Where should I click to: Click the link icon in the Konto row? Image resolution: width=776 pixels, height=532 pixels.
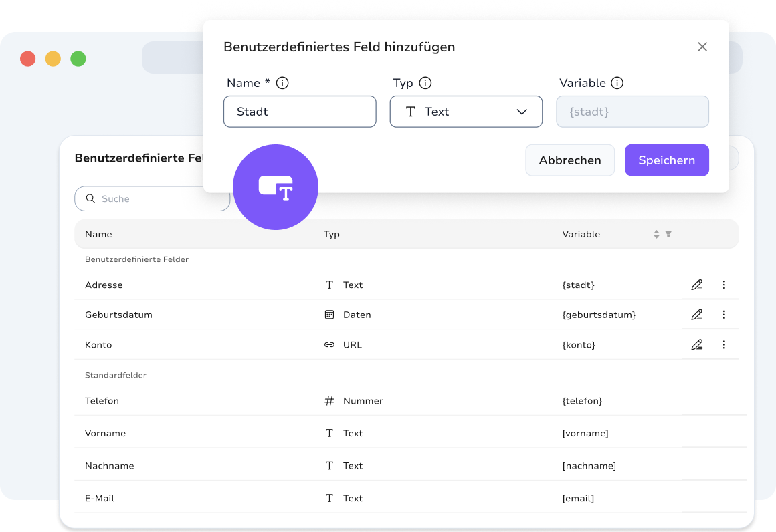coord(329,345)
